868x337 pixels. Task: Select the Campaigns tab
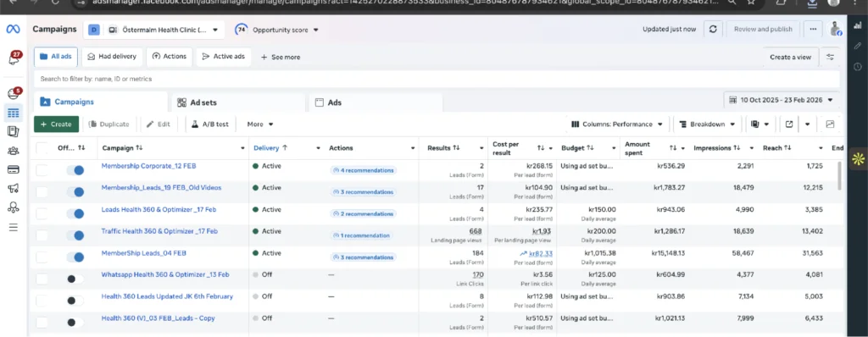(101, 102)
